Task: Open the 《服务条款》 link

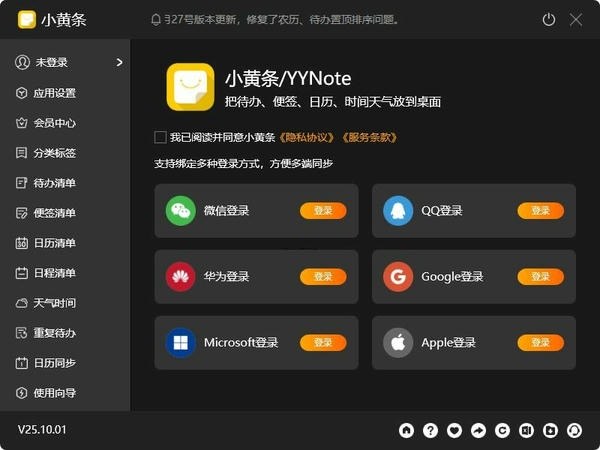Action: click(369, 137)
